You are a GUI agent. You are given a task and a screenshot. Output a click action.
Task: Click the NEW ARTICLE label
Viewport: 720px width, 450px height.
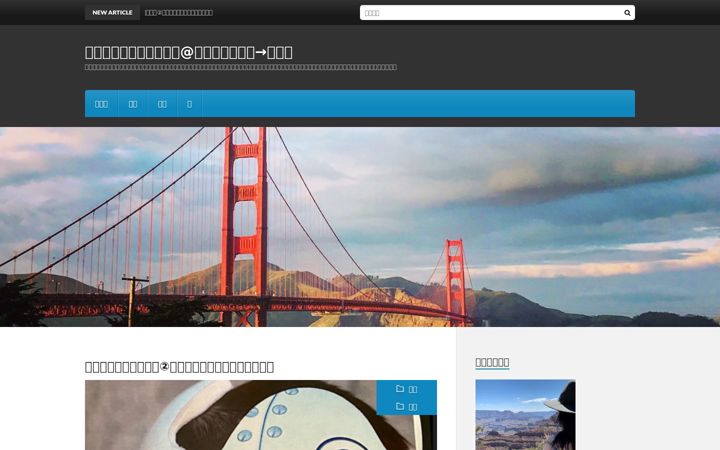pos(112,12)
